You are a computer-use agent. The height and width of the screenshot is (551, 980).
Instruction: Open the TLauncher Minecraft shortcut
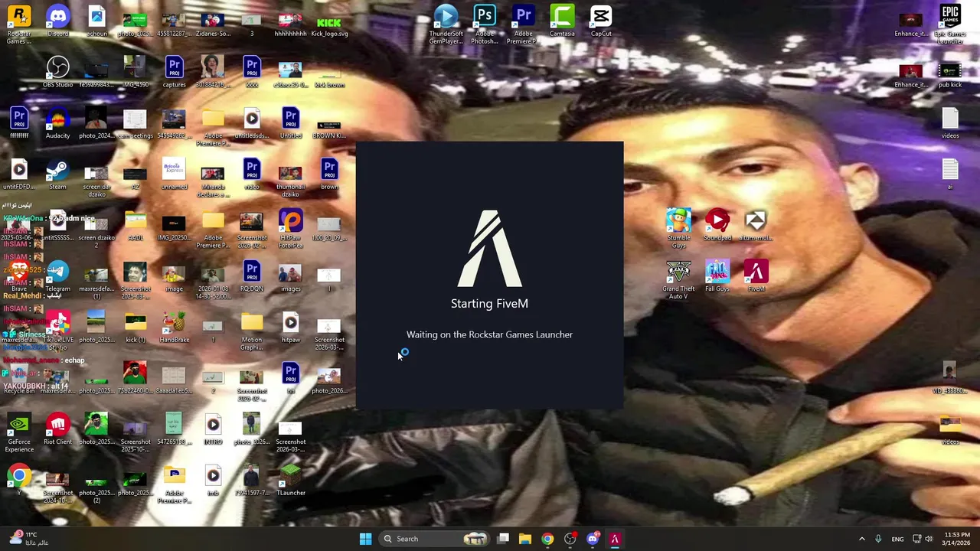[x=290, y=481]
